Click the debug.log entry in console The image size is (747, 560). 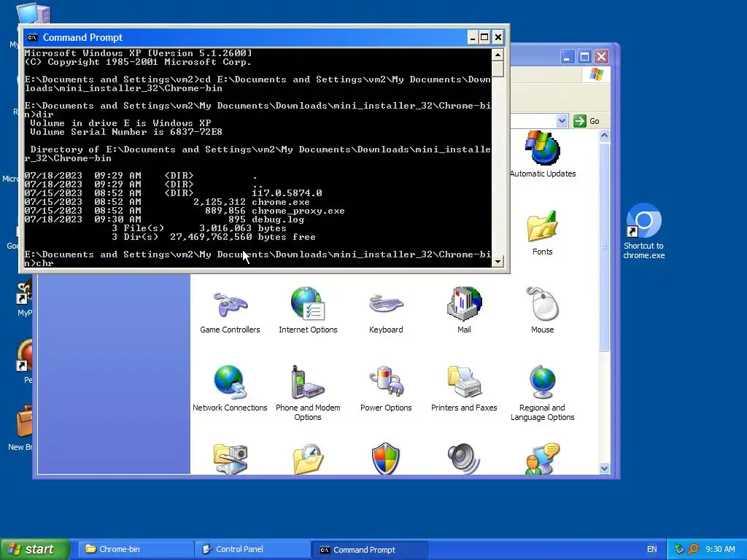tap(164, 219)
